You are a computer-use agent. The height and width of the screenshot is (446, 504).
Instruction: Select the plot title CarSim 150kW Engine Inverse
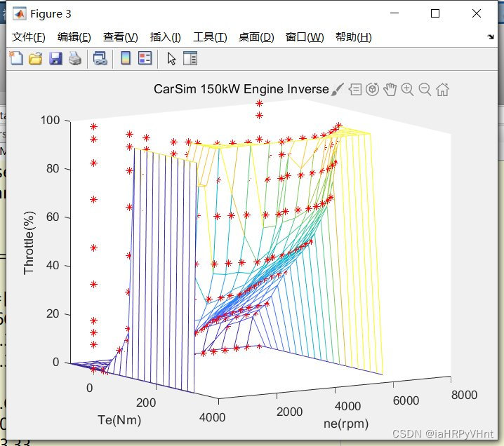coord(241,89)
